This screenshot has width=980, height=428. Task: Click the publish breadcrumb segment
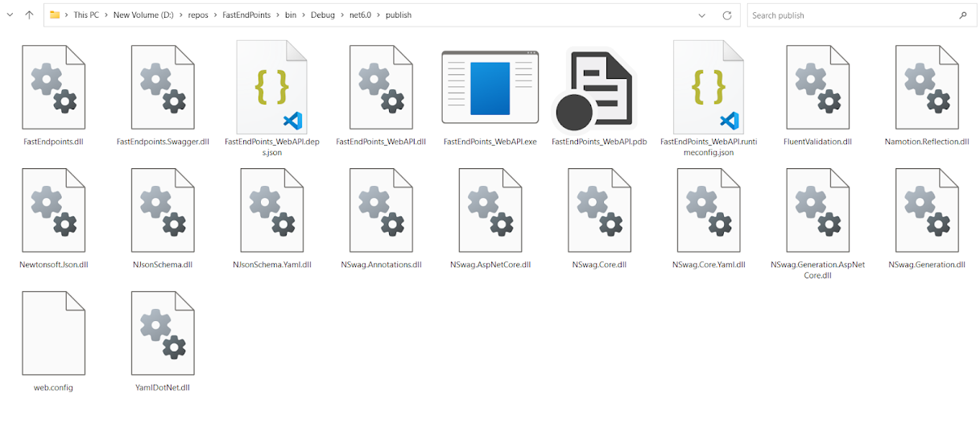pyautogui.click(x=399, y=15)
